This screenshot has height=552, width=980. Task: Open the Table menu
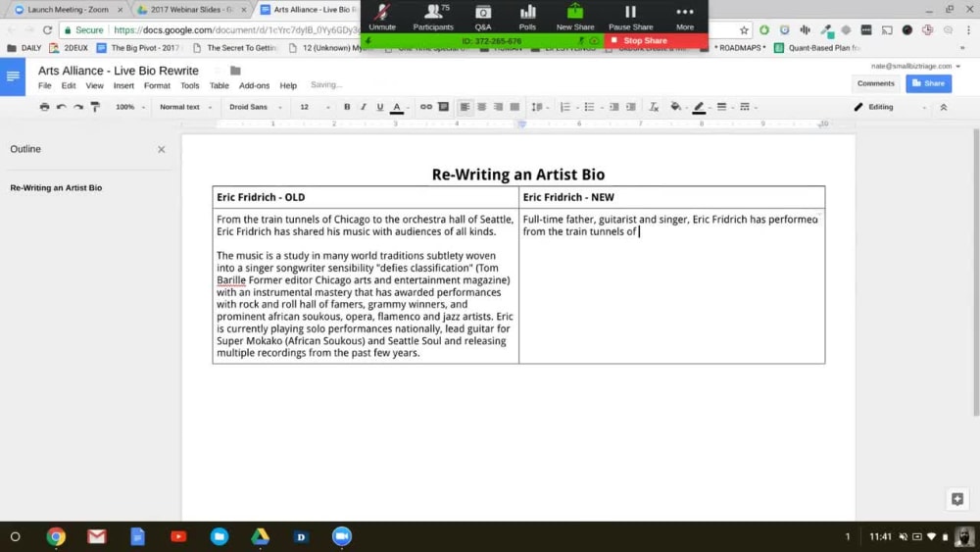click(x=219, y=85)
